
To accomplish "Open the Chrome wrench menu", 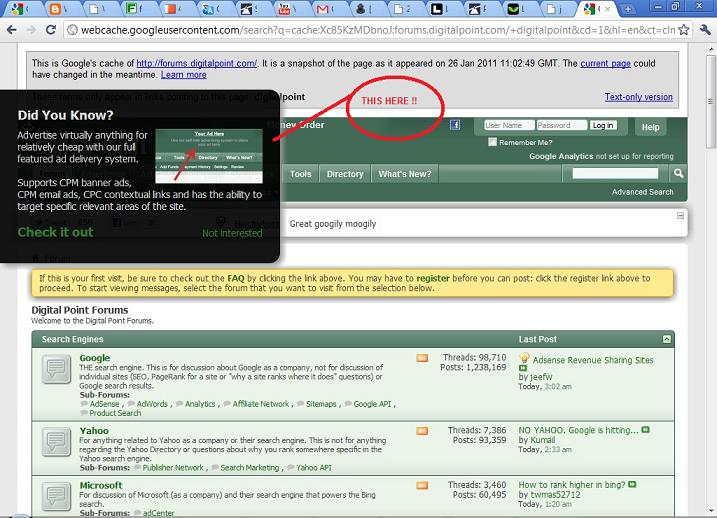I will [705, 30].
